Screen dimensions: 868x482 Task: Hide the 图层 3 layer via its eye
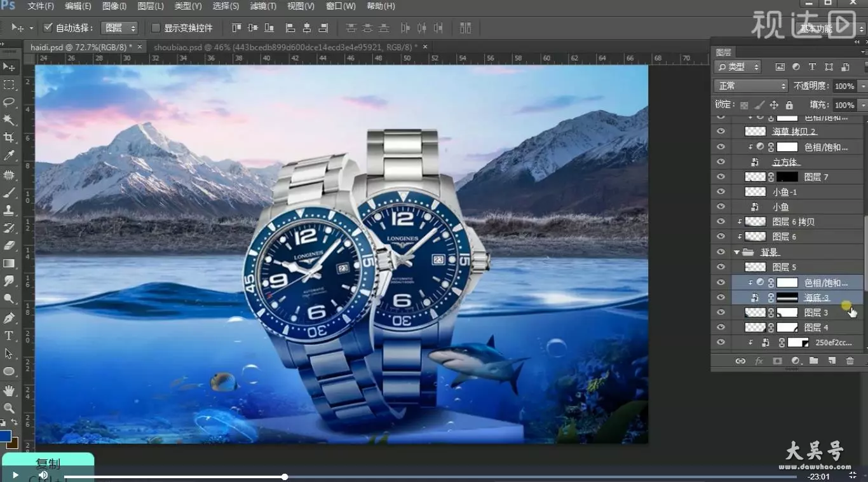[721, 312]
